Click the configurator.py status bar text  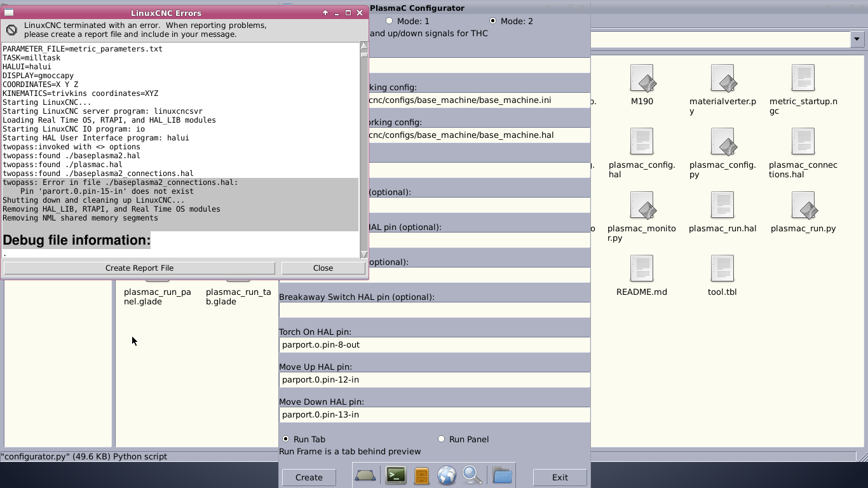[84, 456]
